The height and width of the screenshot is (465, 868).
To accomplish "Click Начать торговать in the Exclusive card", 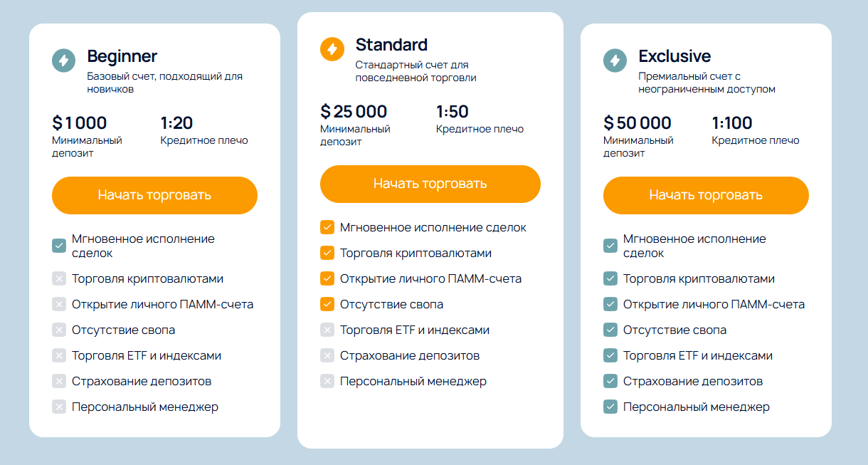I will pyautogui.click(x=706, y=195).
